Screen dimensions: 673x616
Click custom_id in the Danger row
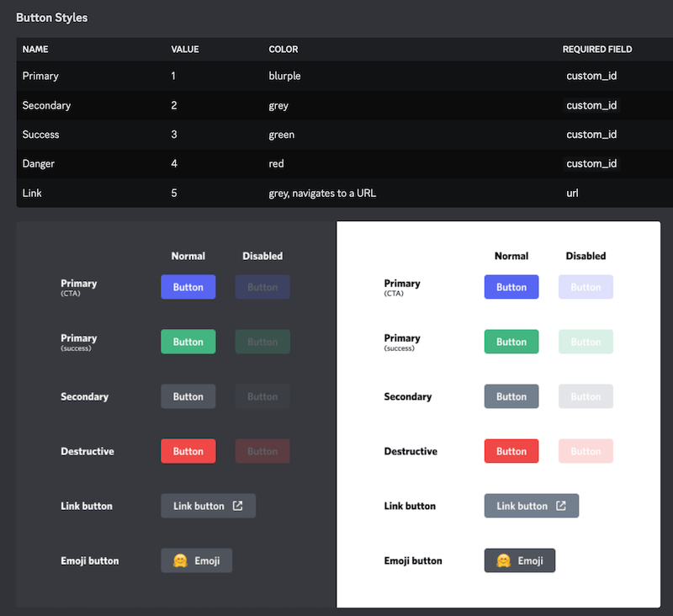click(x=591, y=163)
